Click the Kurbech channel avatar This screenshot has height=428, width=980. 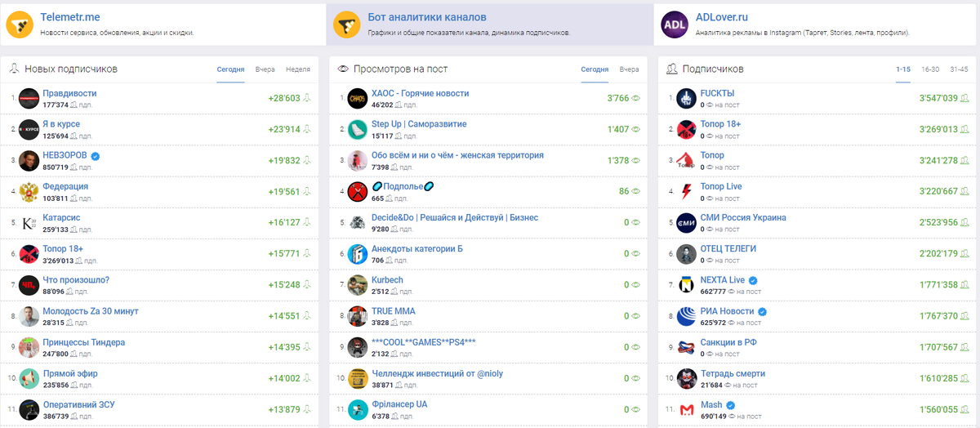[358, 285]
